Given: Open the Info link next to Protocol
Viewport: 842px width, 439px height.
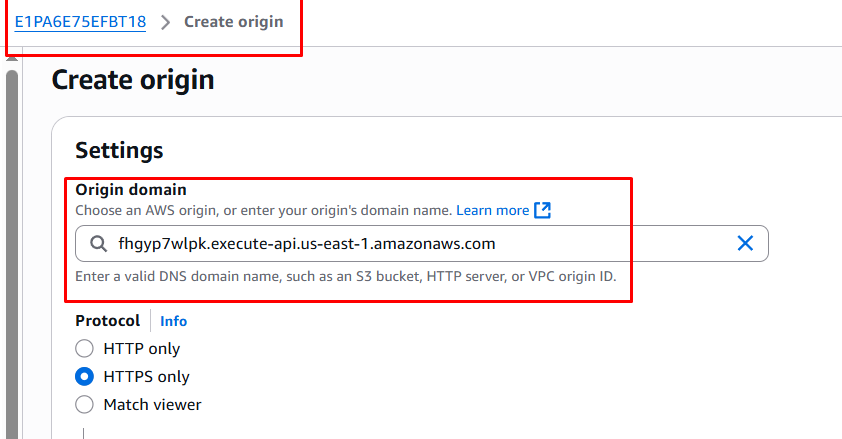Looking at the screenshot, I should pyautogui.click(x=173, y=321).
